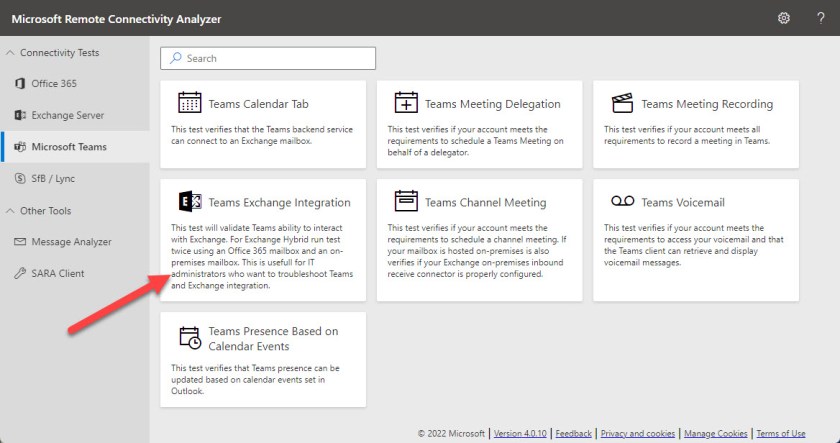Click the Teams Presence calendar-clock icon
The width and height of the screenshot is (840, 443).
tap(190, 338)
